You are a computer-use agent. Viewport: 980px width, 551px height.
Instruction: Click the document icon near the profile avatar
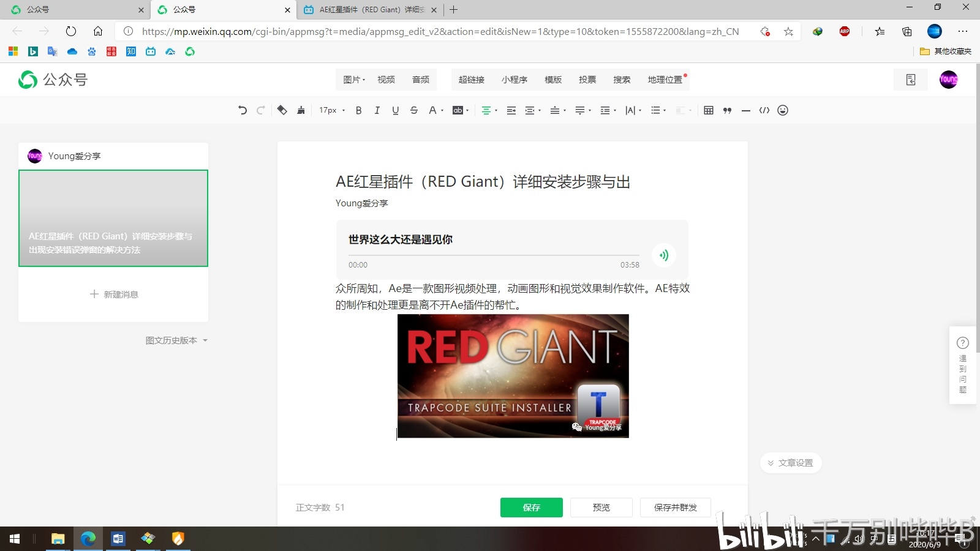click(911, 80)
